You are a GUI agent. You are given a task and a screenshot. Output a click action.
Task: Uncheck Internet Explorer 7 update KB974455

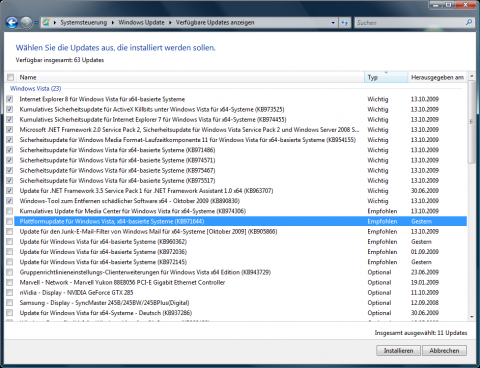10,119
